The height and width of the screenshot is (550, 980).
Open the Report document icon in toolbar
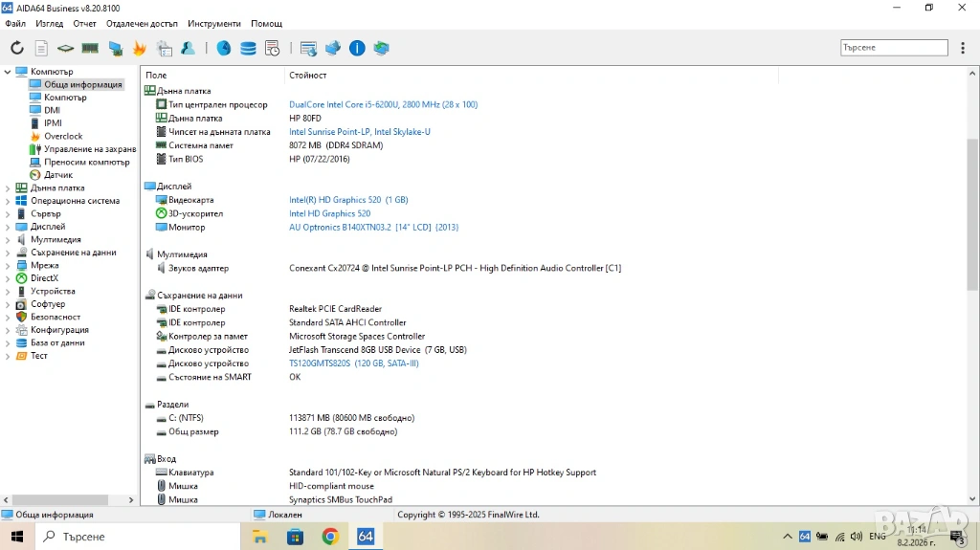[x=41, y=48]
